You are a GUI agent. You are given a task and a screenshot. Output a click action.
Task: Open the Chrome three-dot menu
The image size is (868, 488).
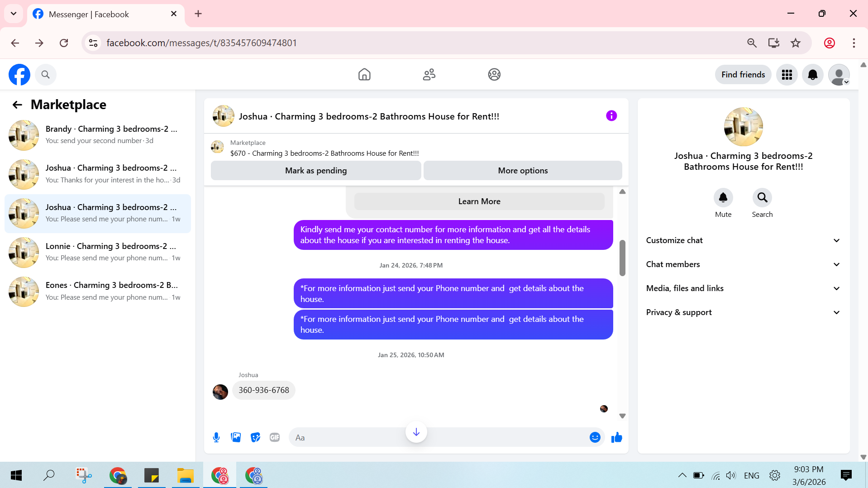point(854,43)
